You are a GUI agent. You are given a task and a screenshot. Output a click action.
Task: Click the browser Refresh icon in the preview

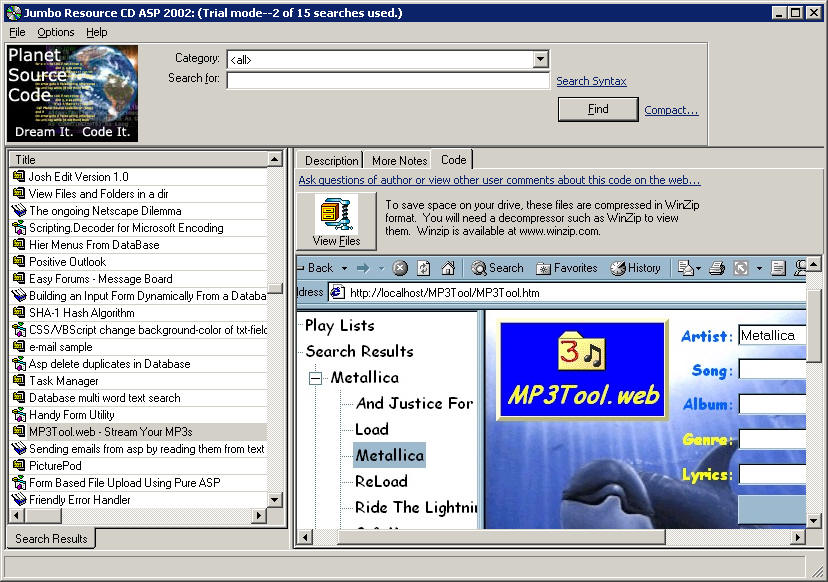click(424, 268)
